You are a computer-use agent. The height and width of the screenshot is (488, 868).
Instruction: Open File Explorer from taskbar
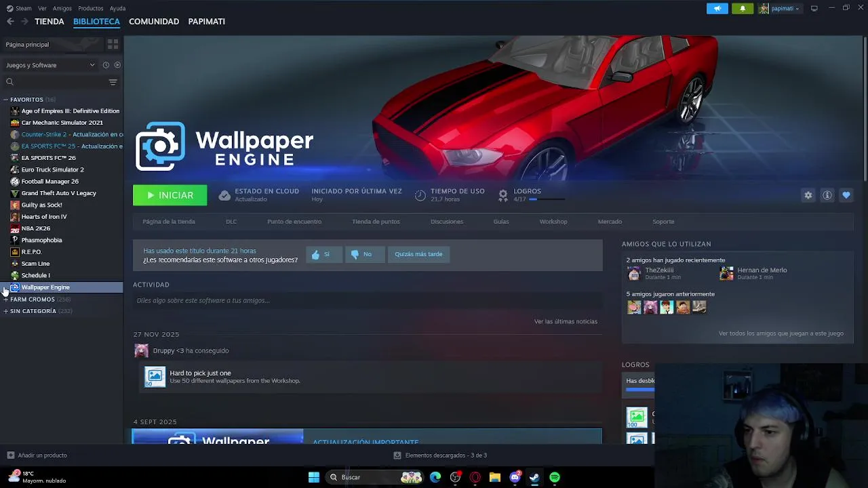(495, 477)
